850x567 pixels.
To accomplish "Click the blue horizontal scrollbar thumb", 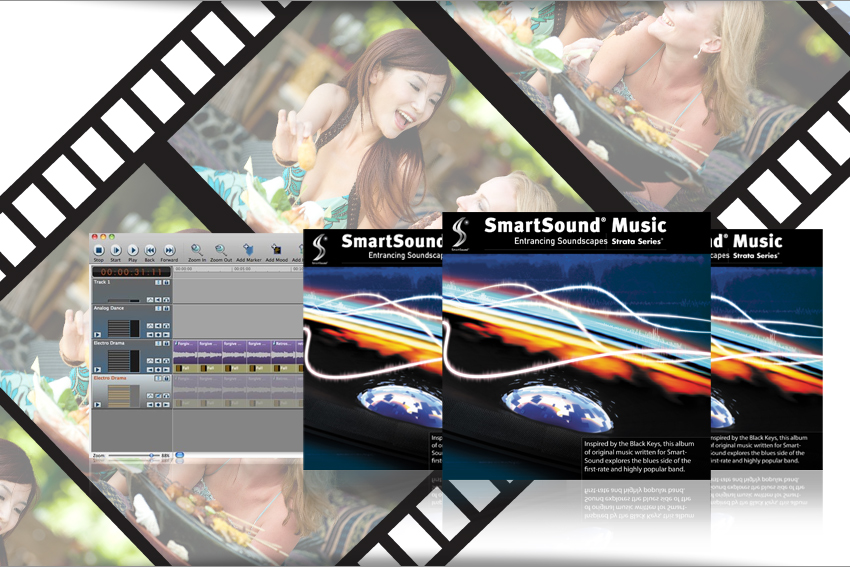I will pyautogui.click(x=180, y=454).
